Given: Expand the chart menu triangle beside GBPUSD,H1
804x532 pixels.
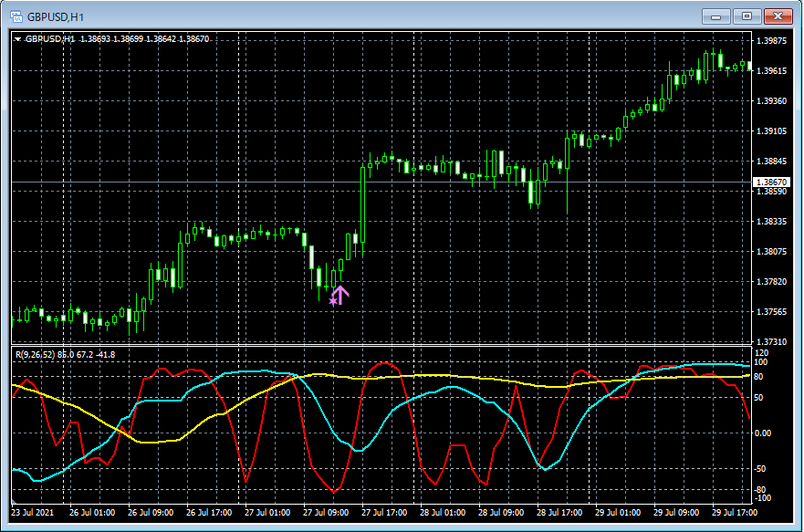Looking at the screenshot, I should pyautogui.click(x=17, y=39).
